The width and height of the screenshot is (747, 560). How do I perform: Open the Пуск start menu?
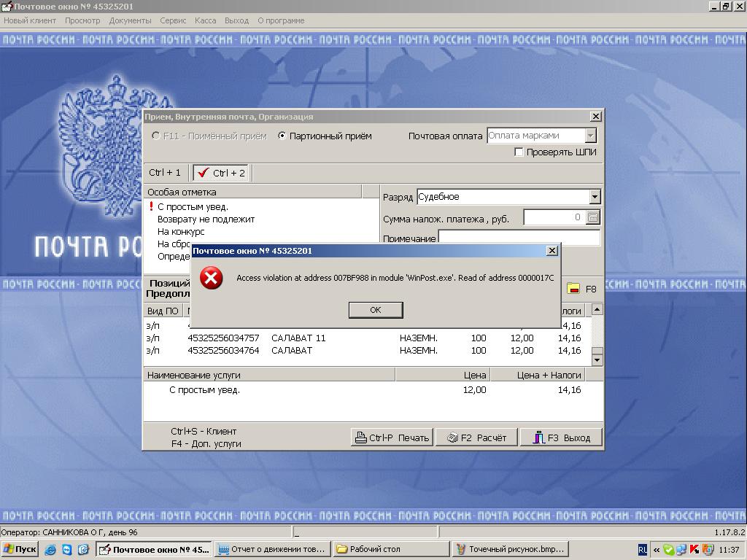[20, 549]
